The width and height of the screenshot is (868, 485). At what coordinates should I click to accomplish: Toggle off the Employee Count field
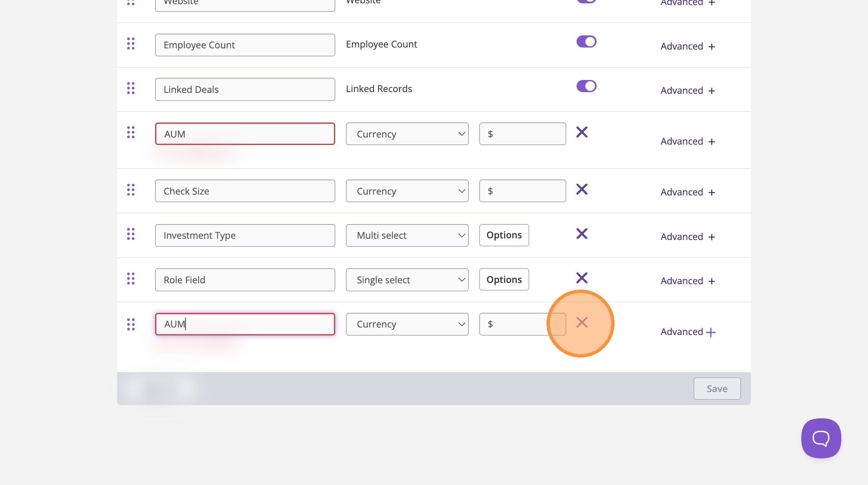point(586,42)
